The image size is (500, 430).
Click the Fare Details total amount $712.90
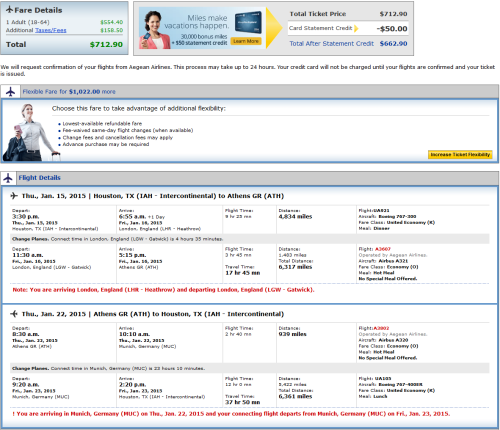(106, 44)
